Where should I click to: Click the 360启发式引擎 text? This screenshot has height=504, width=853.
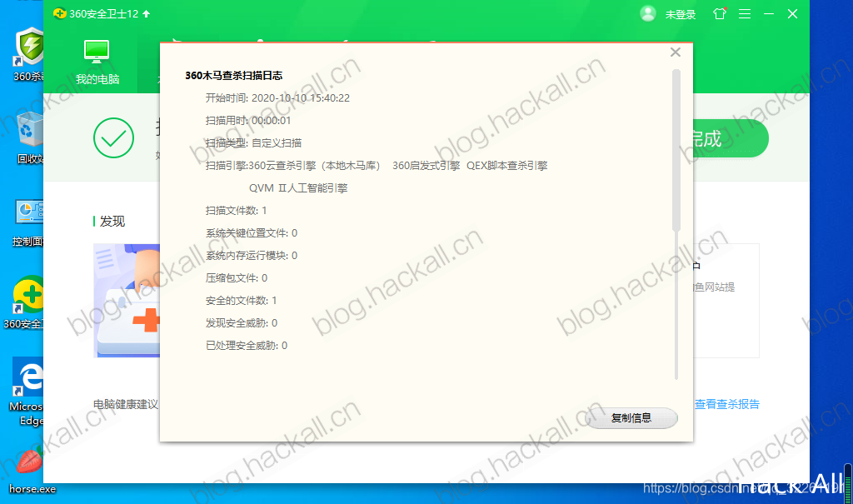point(426,166)
